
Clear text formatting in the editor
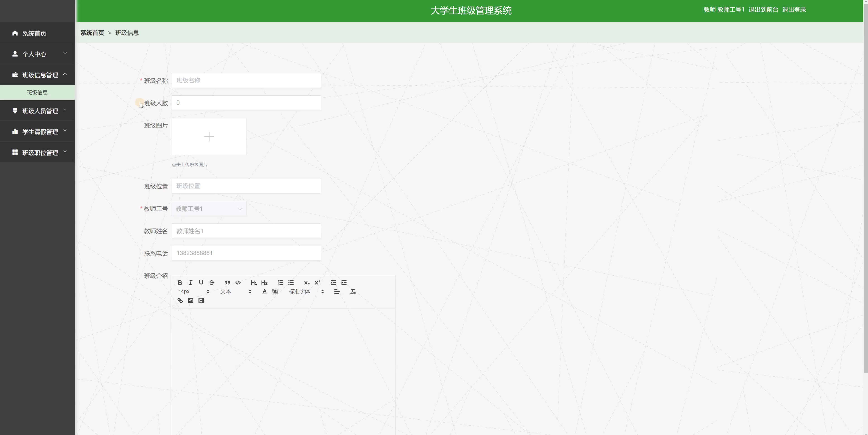(x=353, y=292)
